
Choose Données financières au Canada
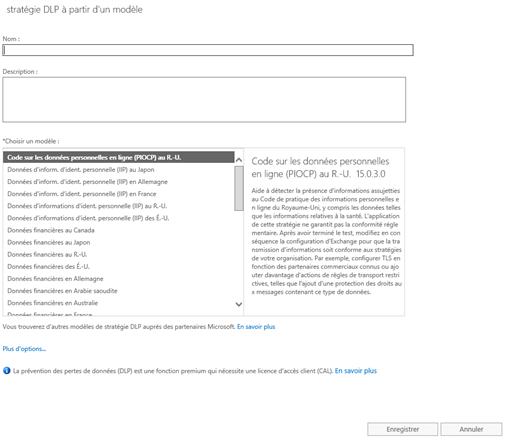(119, 230)
